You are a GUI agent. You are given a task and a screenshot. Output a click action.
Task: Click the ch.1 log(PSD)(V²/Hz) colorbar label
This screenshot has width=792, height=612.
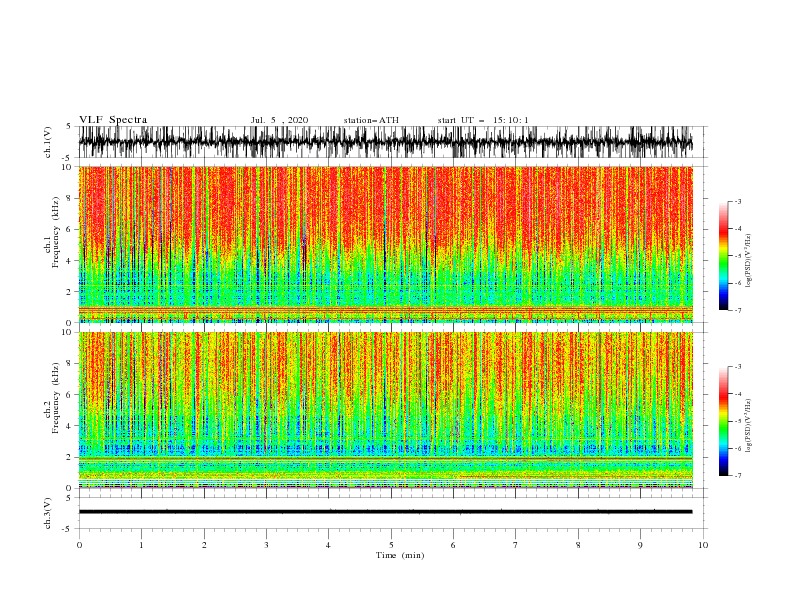(749, 261)
